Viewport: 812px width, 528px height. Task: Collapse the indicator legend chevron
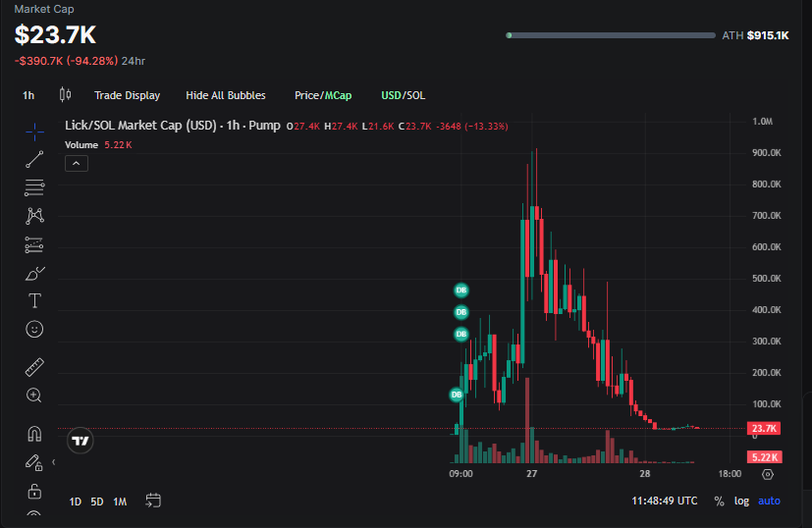click(x=77, y=164)
